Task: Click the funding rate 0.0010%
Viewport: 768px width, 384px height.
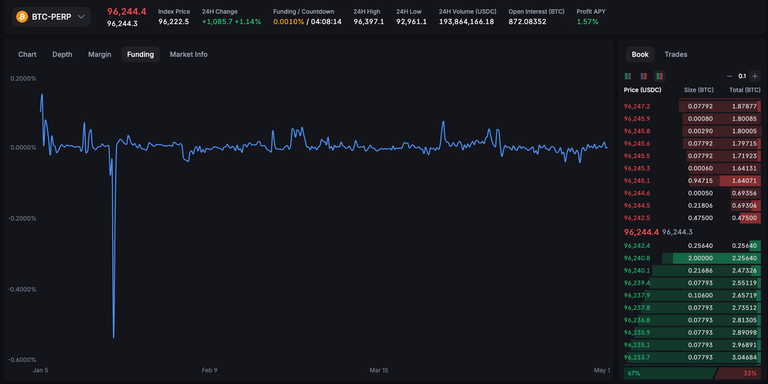Action: click(x=288, y=22)
